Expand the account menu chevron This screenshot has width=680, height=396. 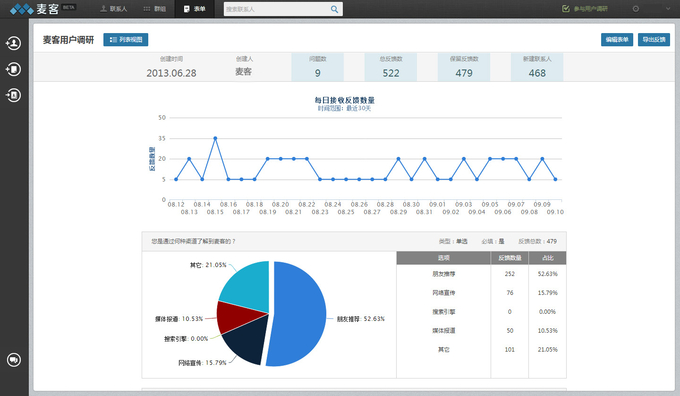pos(667,9)
